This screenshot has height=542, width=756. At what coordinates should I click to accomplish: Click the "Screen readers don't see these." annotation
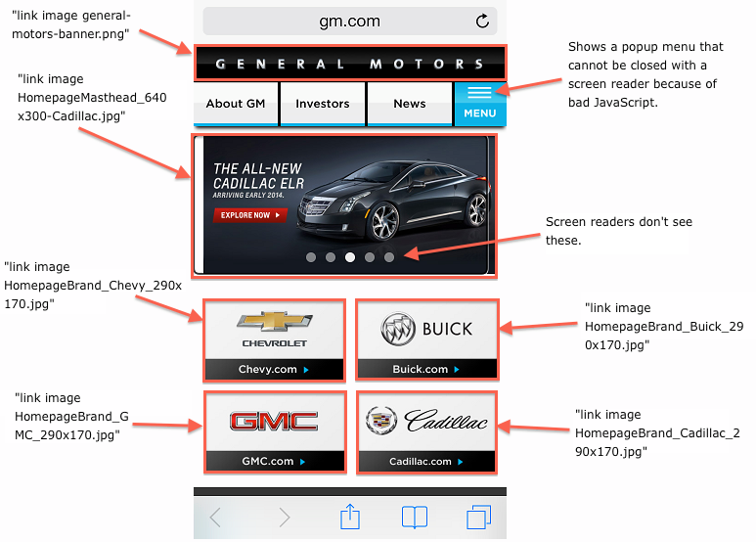pyautogui.click(x=619, y=231)
